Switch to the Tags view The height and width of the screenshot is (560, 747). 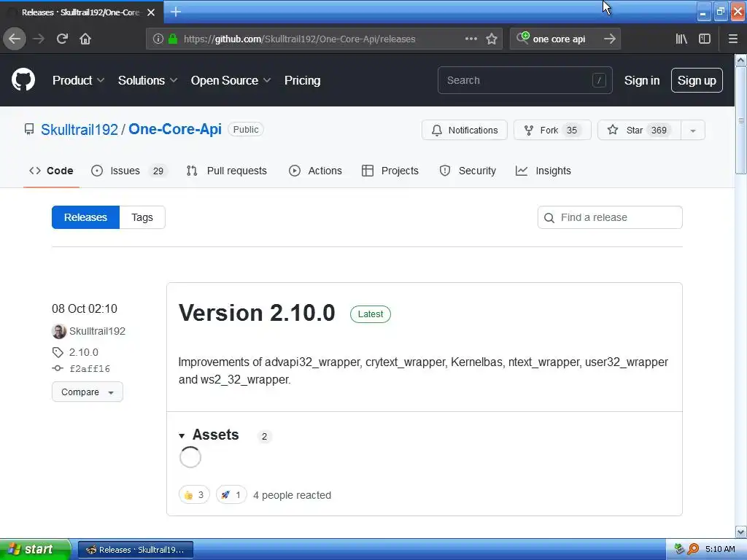tap(142, 217)
